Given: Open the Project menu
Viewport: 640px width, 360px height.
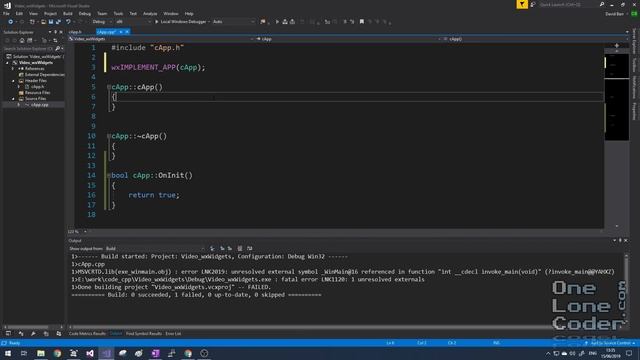Looking at the screenshot, I should tap(50, 13).
